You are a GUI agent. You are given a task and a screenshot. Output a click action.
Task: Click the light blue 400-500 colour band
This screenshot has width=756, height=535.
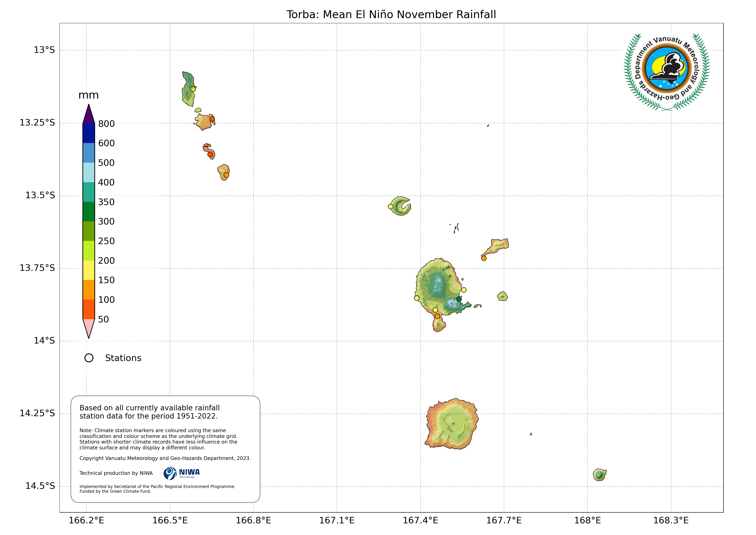coord(89,172)
